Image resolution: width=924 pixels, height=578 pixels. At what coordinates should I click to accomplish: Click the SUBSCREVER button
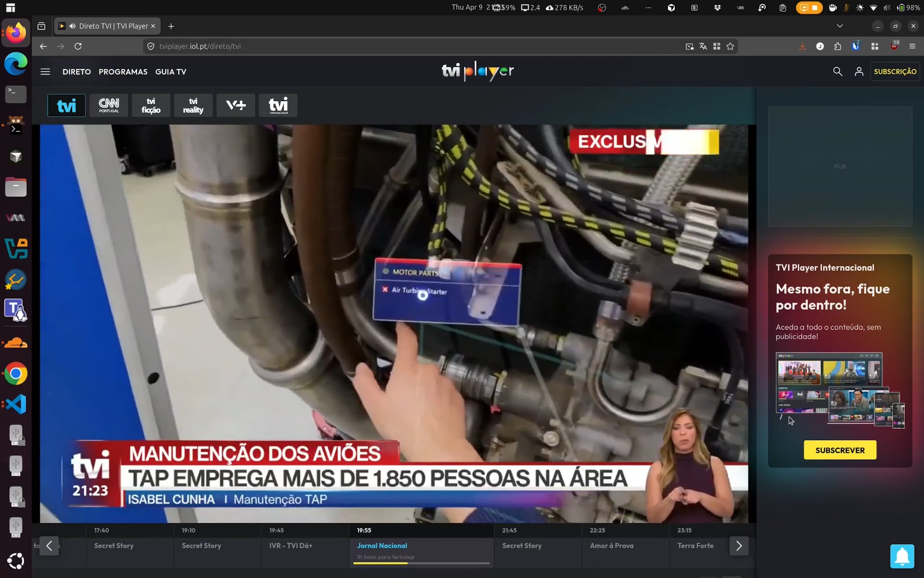pos(840,450)
